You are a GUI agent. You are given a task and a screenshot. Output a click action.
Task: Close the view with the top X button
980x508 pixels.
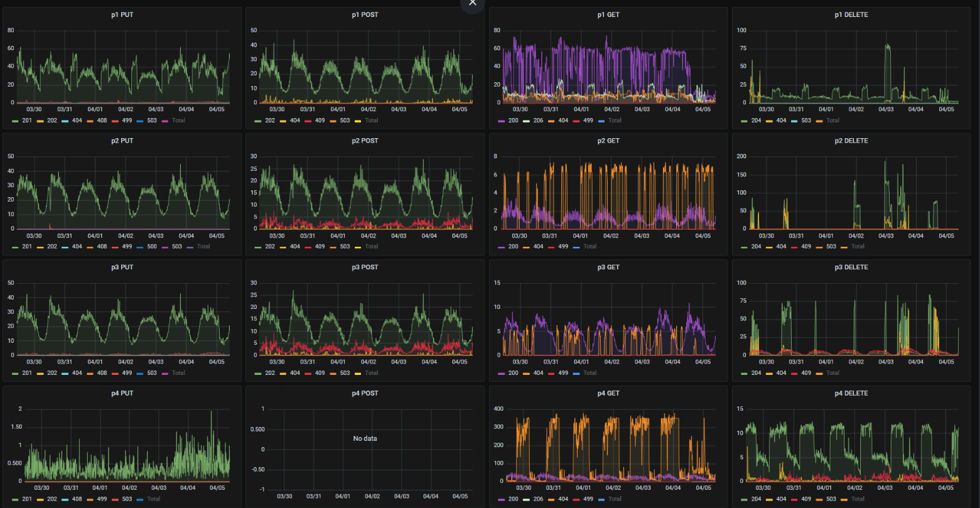pos(473,3)
